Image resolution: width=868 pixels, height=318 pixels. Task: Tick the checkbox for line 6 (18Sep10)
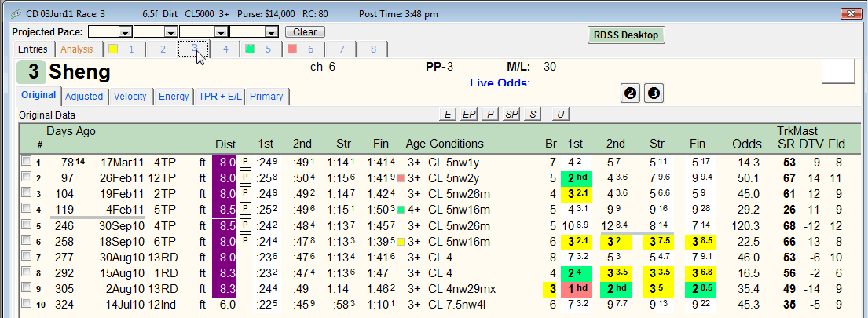click(25, 242)
